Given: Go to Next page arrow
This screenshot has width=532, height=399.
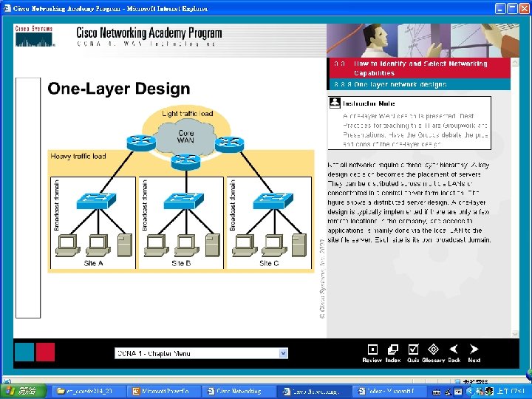Looking at the screenshot, I should click(474, 349).
